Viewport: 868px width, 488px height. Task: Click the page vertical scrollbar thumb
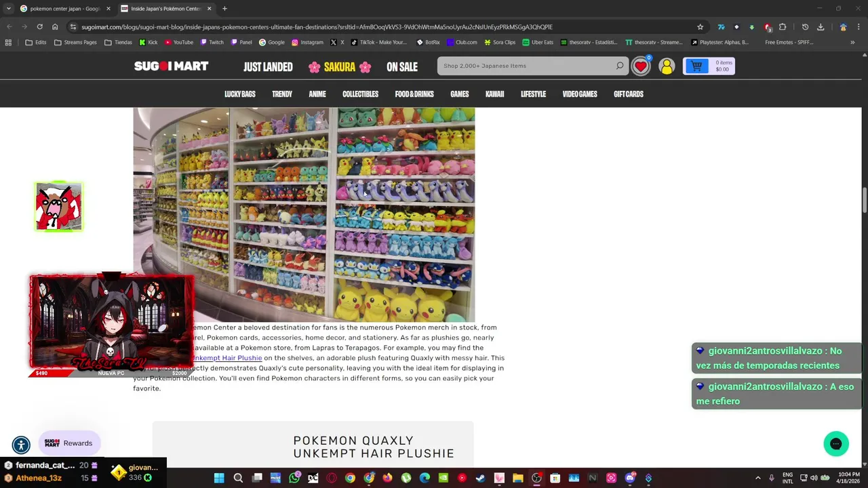tap(865, 200)
